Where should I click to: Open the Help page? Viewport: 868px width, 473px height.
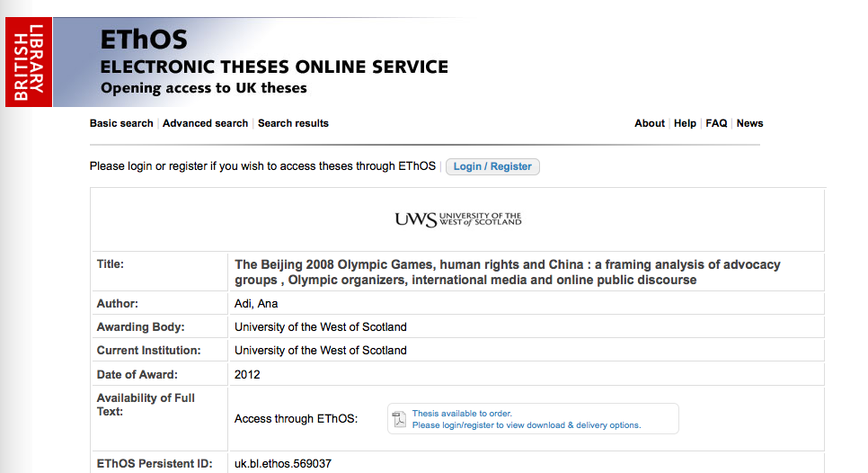[x=685, y=123]
